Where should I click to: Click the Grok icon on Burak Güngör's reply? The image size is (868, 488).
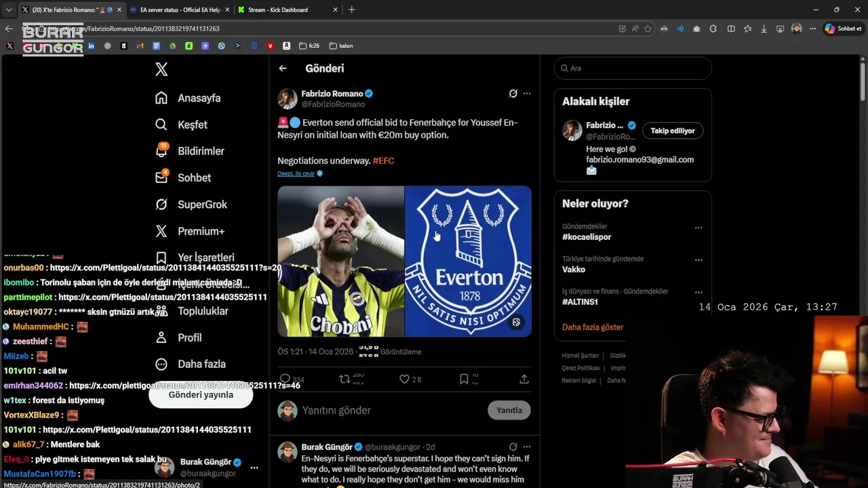513,447
